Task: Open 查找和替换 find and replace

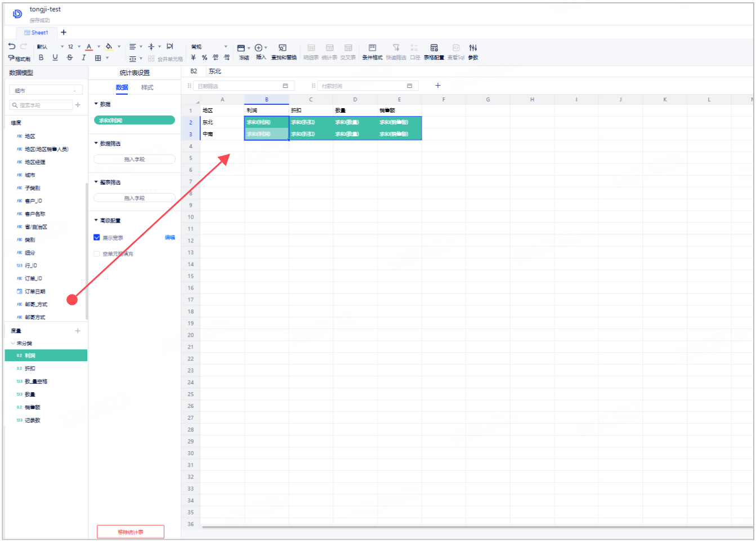Action: pyautogui.click(x=283, y=52)
